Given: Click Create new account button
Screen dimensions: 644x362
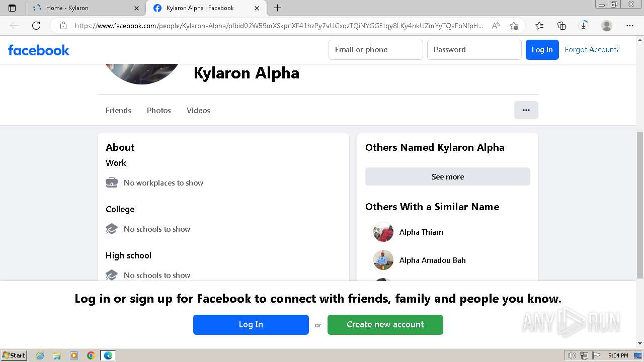Looking at the screenshot, I should pyautogui.click(x=385, y=325).
